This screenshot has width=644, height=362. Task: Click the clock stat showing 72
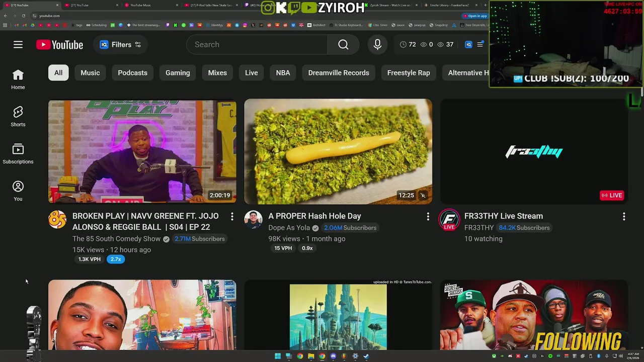point(408,45)
